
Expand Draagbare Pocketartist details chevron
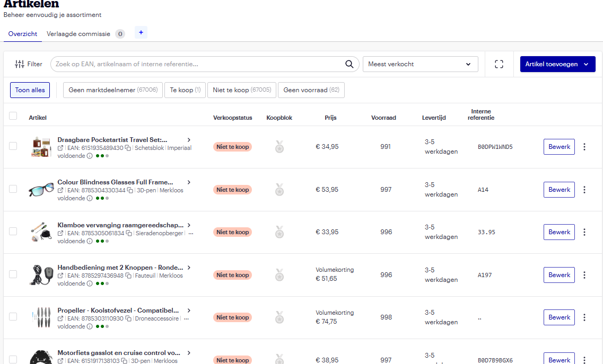(x=189, y=140)
